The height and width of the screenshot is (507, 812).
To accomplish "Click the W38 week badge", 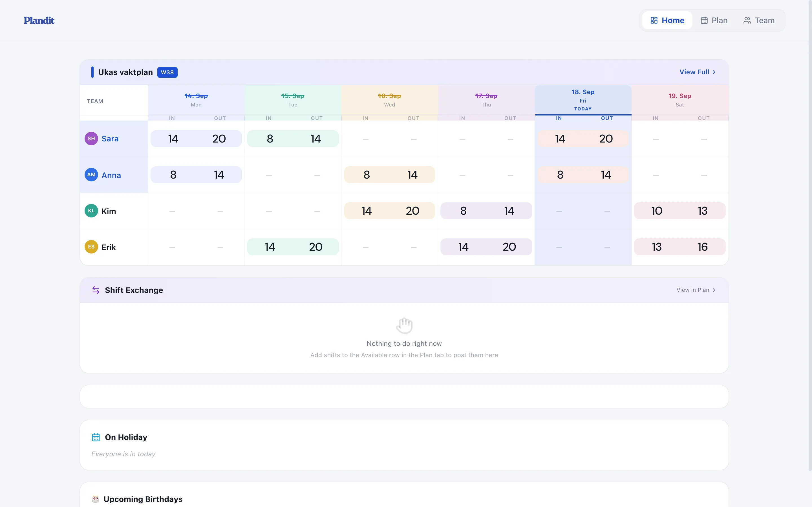I will click(x=167, y=72).
